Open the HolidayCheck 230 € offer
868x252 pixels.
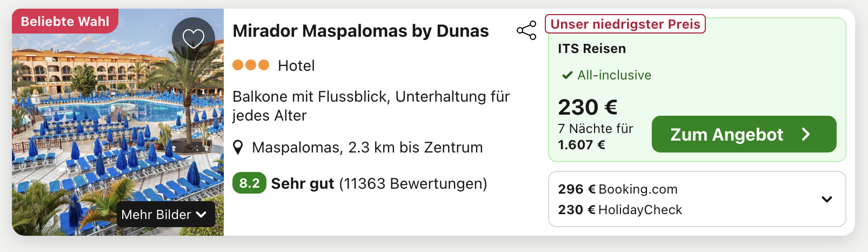(620, 210)
